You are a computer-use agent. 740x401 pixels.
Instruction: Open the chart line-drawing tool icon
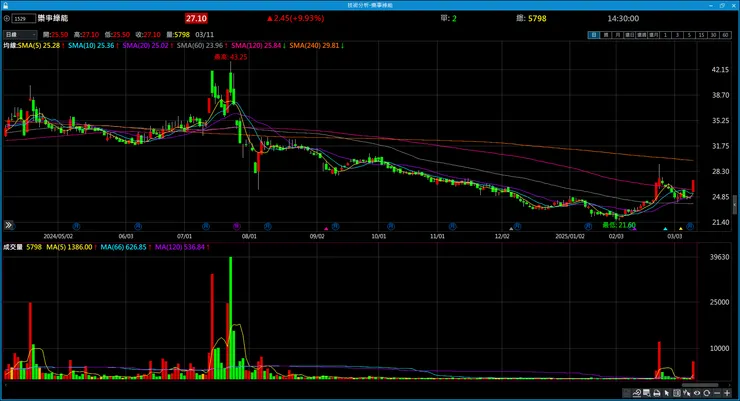(x=637, y=393)
